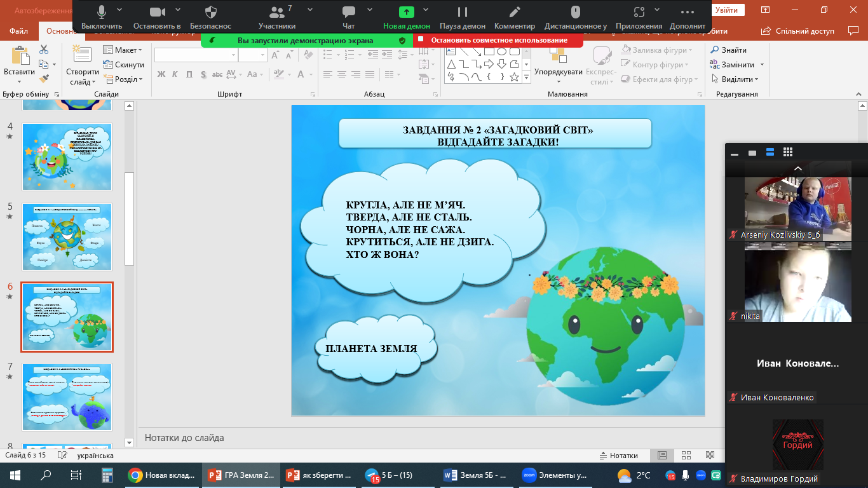Select slide 5 thumbnail
The width and height of the screenshot is (868, 488).
[67, 237]
